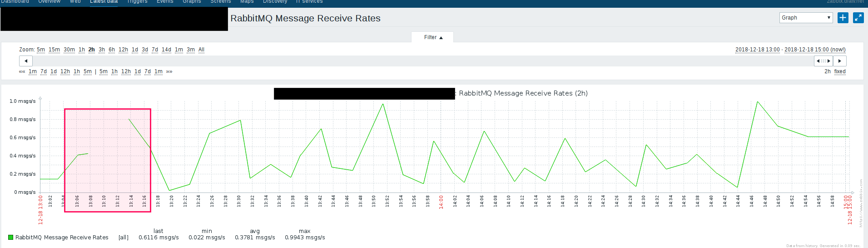Set zoom to 14d
Viewport: 868px width, 248px height.
166,50
